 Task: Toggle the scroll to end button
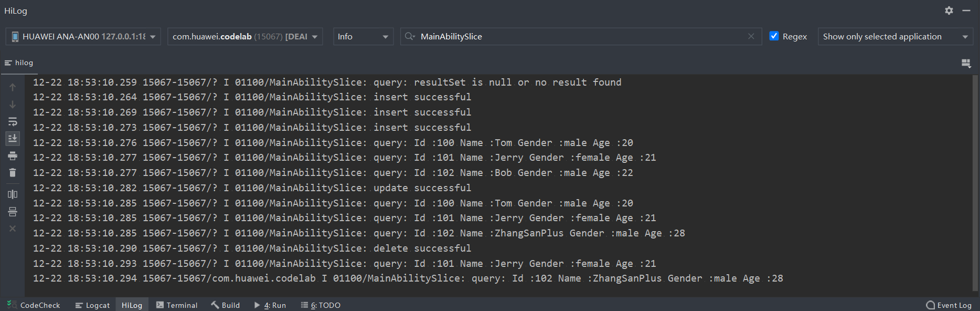click(13, 138)
